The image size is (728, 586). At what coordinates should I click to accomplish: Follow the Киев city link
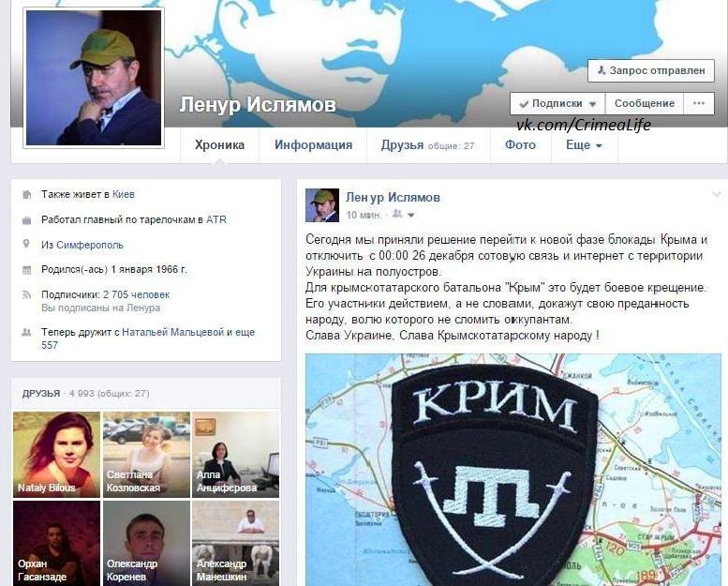tap(124, 194)
